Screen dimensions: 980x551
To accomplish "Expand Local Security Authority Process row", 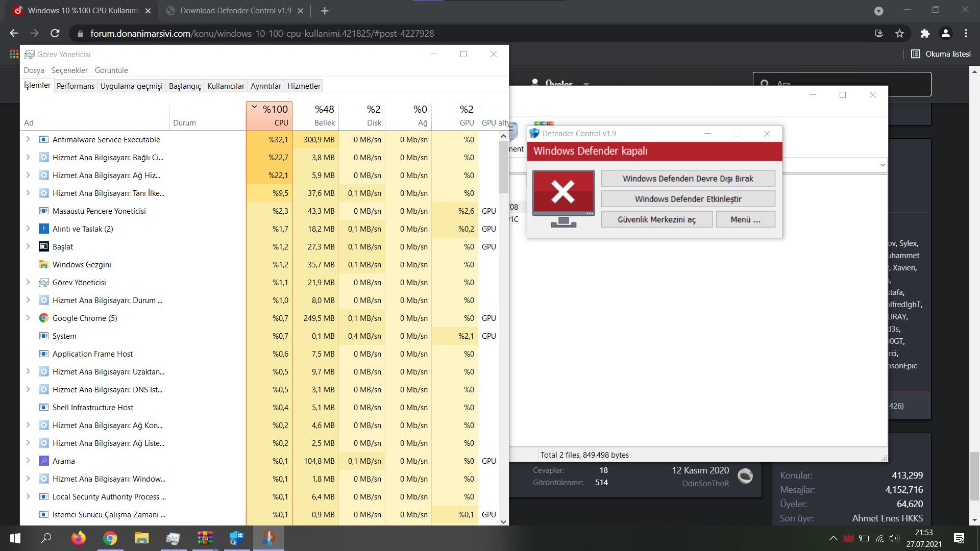I will pos(28,496).
